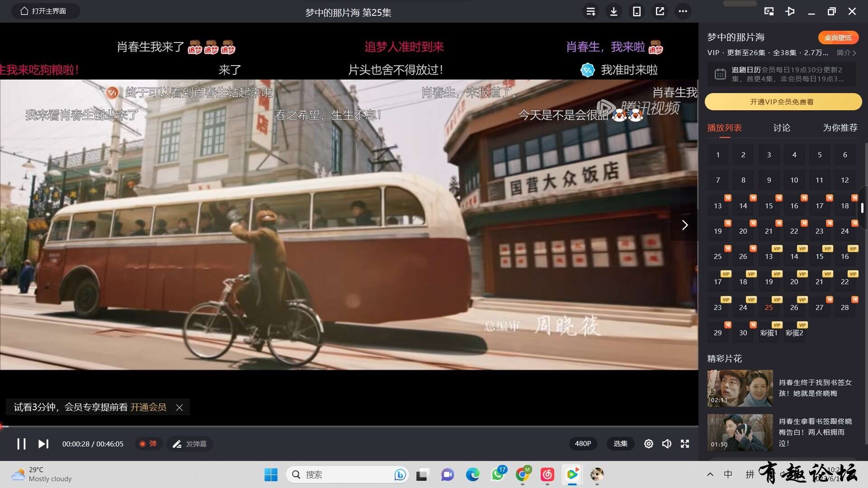
Task: Open the weather widget 29°C
Action: point(42,474)
